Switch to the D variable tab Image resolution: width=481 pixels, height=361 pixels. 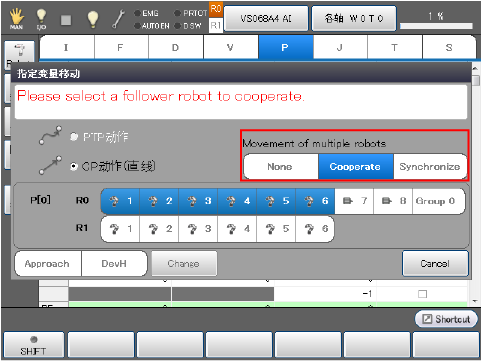pyautogui.click(x=176, y=48)
